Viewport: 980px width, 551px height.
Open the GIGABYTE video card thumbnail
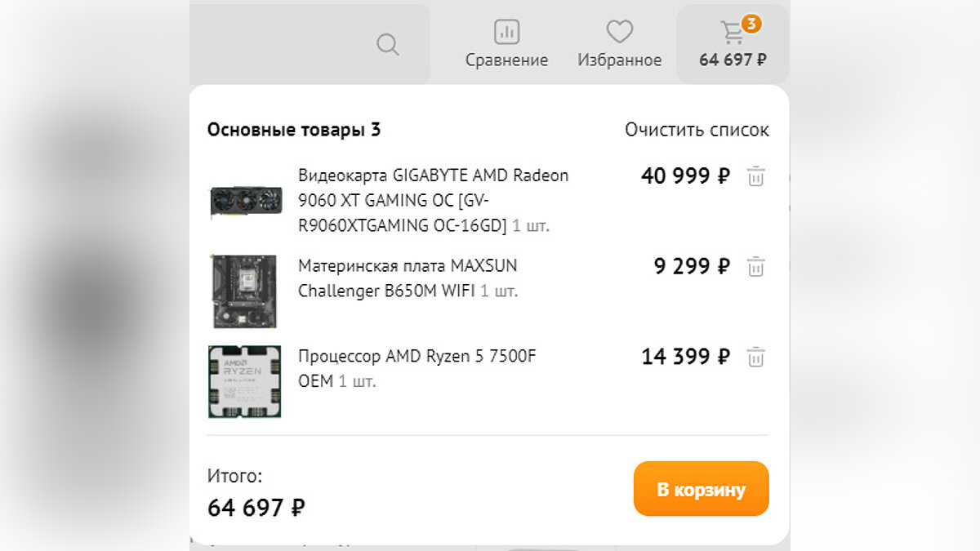(x=246, y=201)
